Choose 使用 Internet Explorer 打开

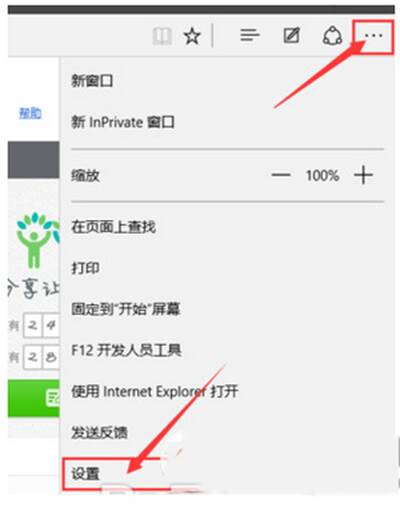pyautogui.click(x=155, y=391)
